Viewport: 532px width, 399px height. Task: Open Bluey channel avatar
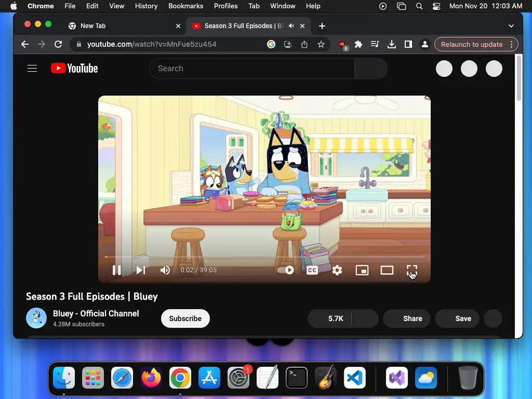[36, 318]
